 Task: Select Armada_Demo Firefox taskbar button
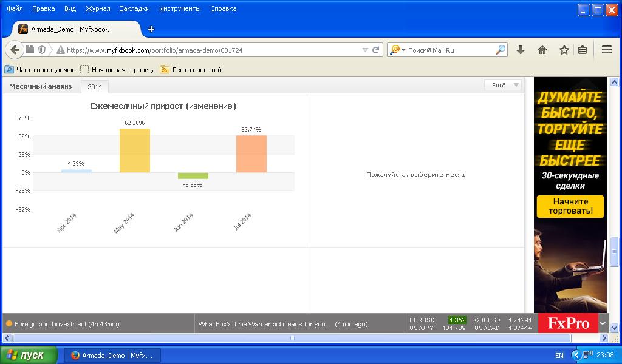point(112,356)
